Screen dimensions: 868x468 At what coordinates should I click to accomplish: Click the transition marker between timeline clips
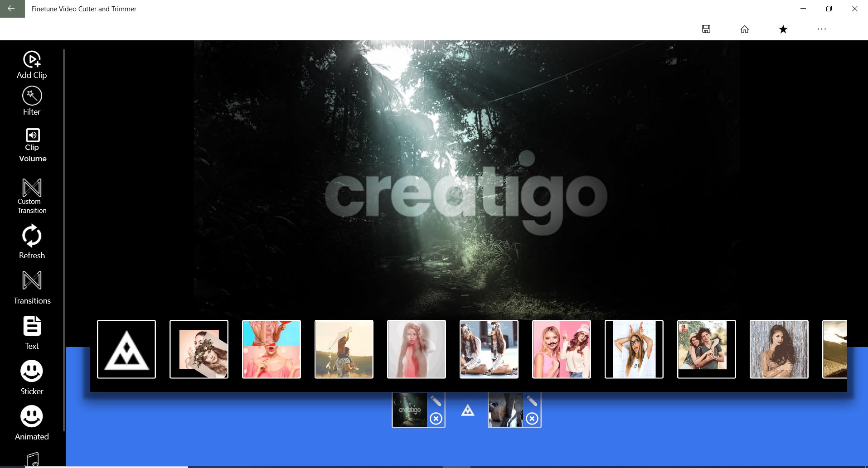(x=468, y=411)
